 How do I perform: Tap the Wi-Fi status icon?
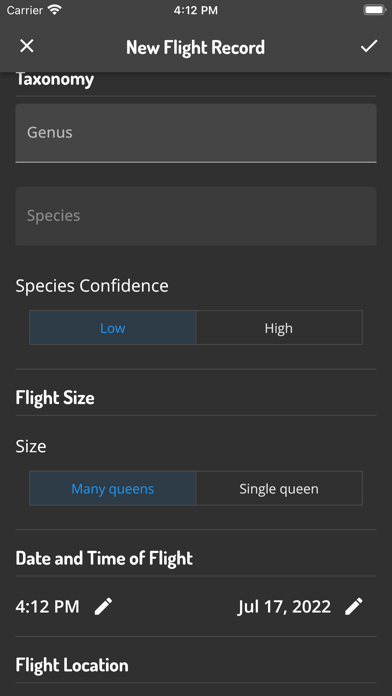55,10
